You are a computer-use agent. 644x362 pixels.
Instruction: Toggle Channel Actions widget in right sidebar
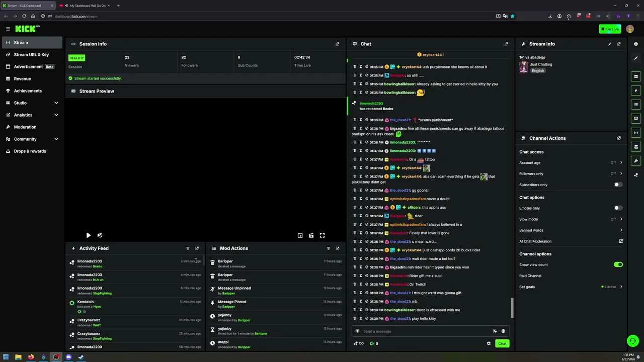tap(636, 147)
